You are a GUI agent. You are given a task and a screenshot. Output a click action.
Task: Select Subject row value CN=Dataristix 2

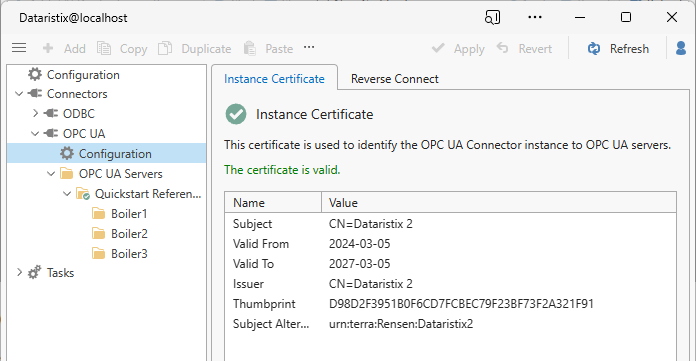pyautogui.click(x=371, y=224)
